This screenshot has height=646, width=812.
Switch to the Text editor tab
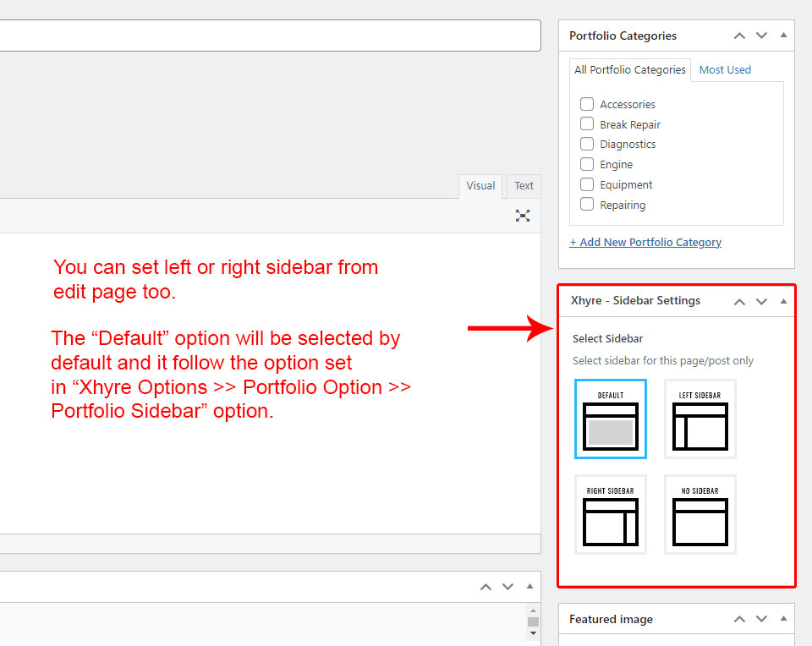click(x=524, y=186)
